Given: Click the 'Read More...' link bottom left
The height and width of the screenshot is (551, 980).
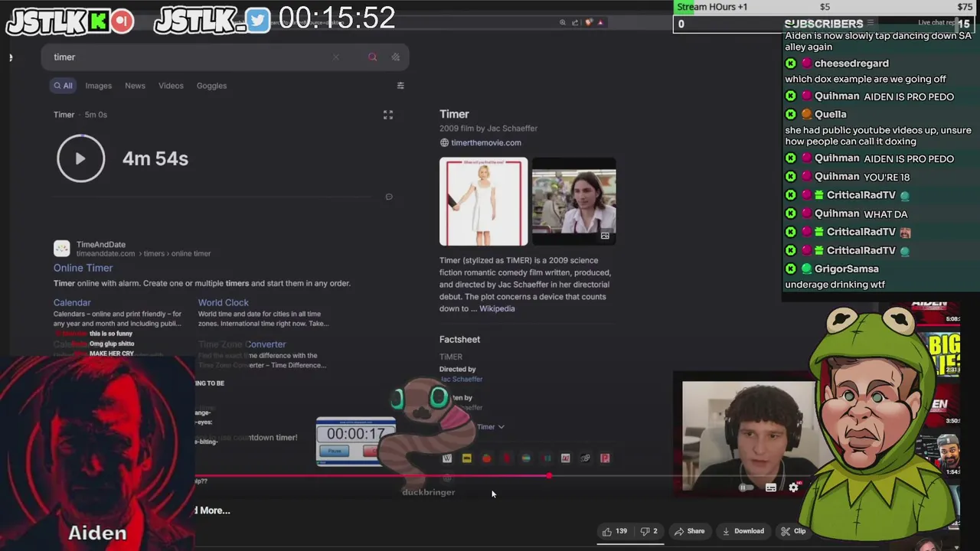Looking at the screenshot, I should click(x=213, y=510).
